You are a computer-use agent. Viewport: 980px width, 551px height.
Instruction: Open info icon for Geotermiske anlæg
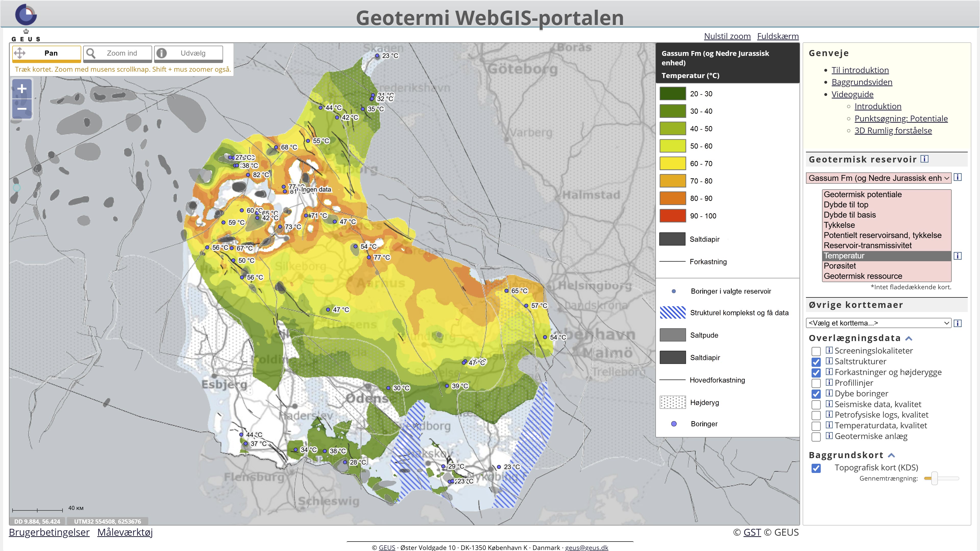tap(829, 436)
